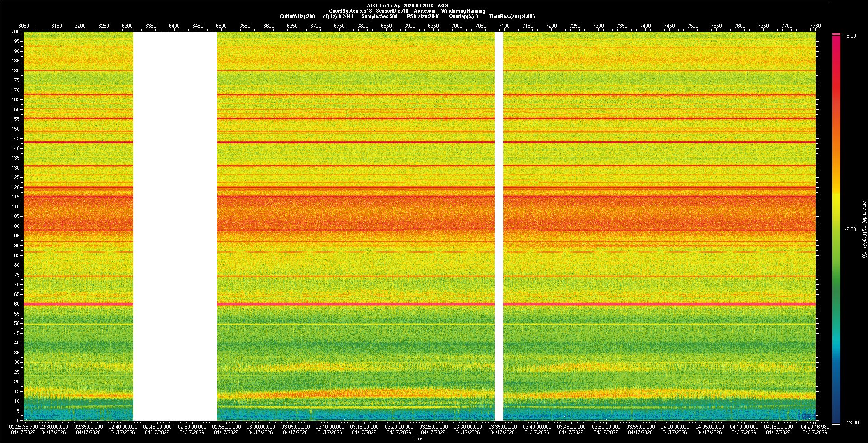Click the Cutoff(Hz):200 parameter label
The image size is (868, 443).
pyautogui.click(x=297, y=17)
